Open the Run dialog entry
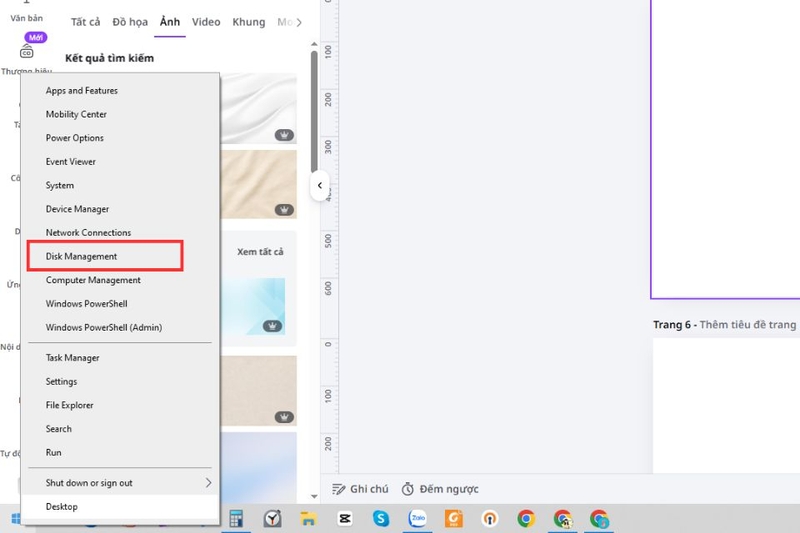 click(x=54, y=452)
